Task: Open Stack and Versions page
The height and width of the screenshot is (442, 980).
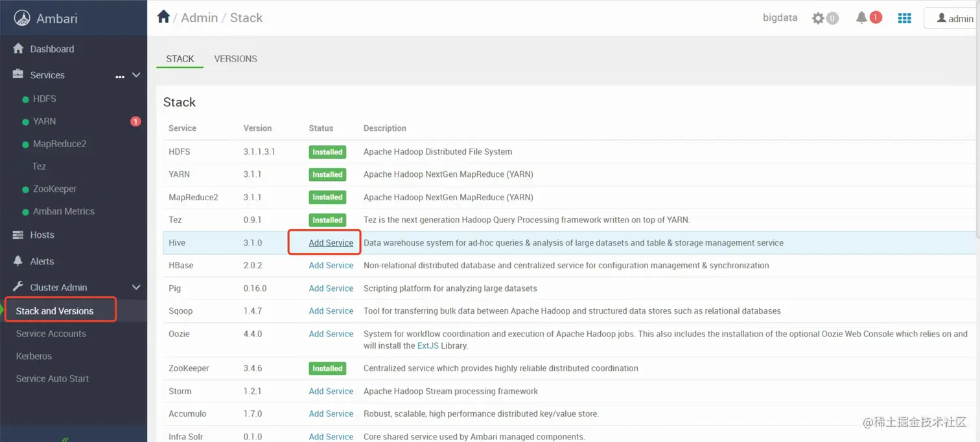Action: [54, 310]
